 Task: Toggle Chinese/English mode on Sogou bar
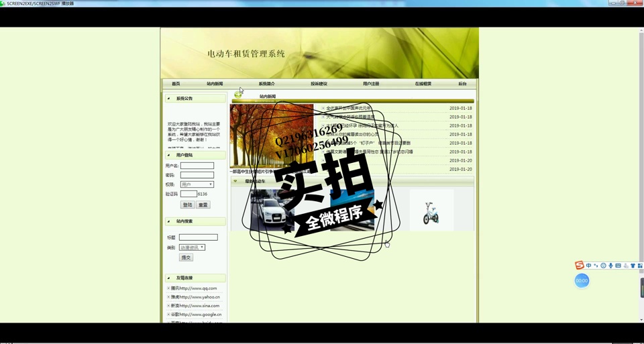pyautogui.click(x=588, y=266)
